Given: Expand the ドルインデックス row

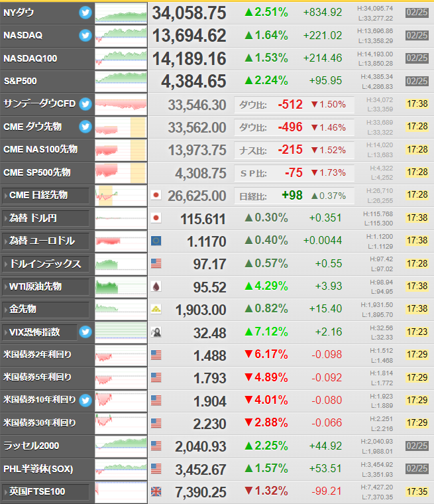Looking at the screenshot, I should tap(45, 264).
